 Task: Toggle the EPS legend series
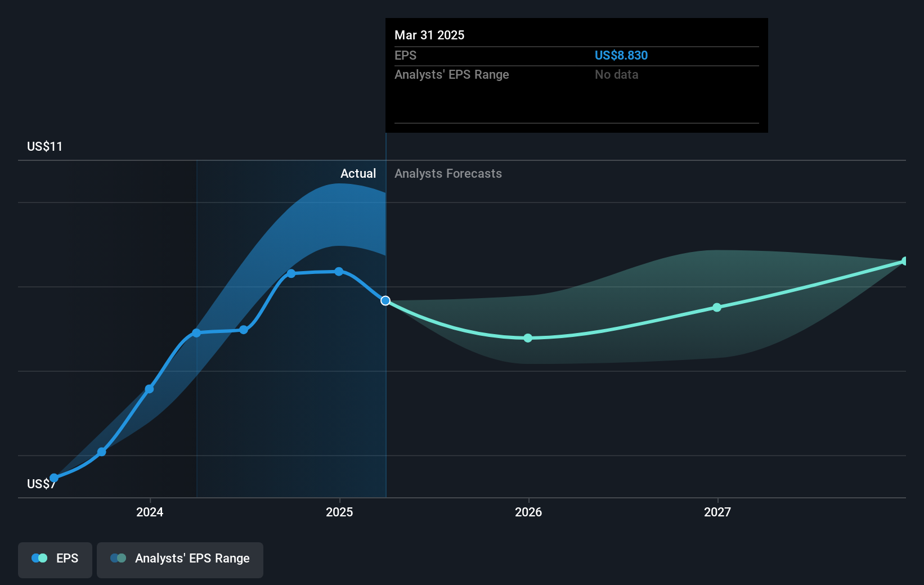[55, 560]
